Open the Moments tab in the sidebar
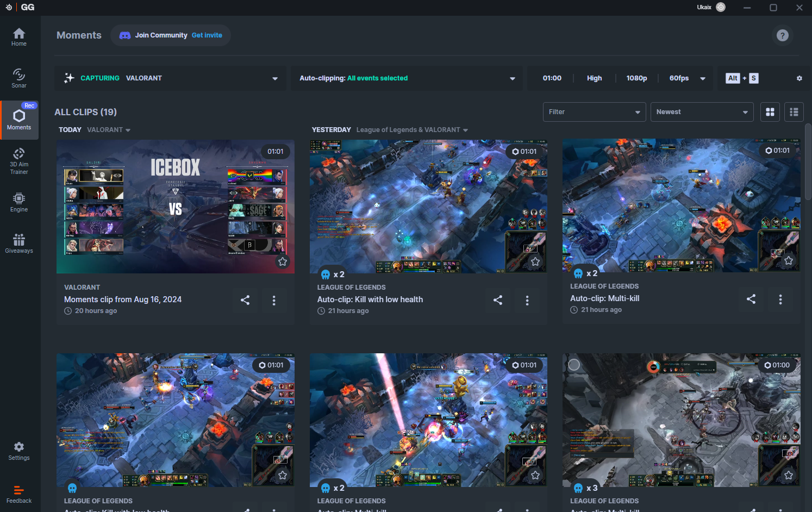Viewport: 812px width, 512px height. coord(19,120)
